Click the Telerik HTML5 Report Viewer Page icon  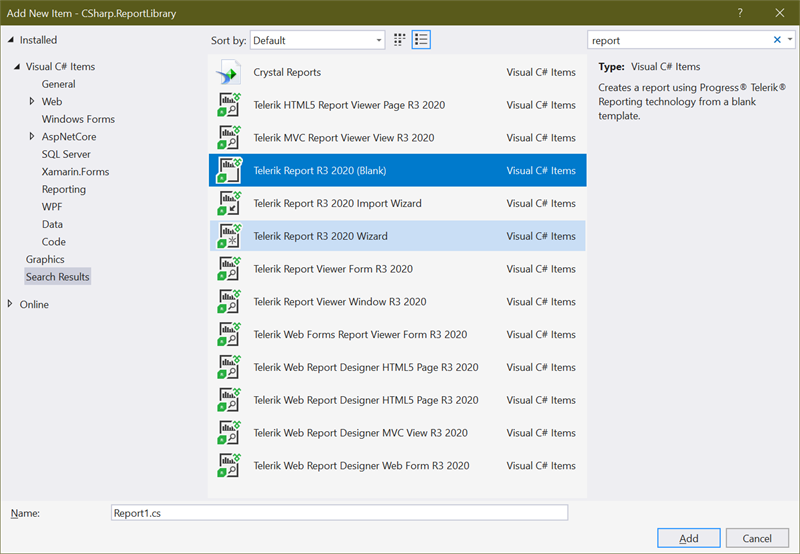[x=229, y=105]
